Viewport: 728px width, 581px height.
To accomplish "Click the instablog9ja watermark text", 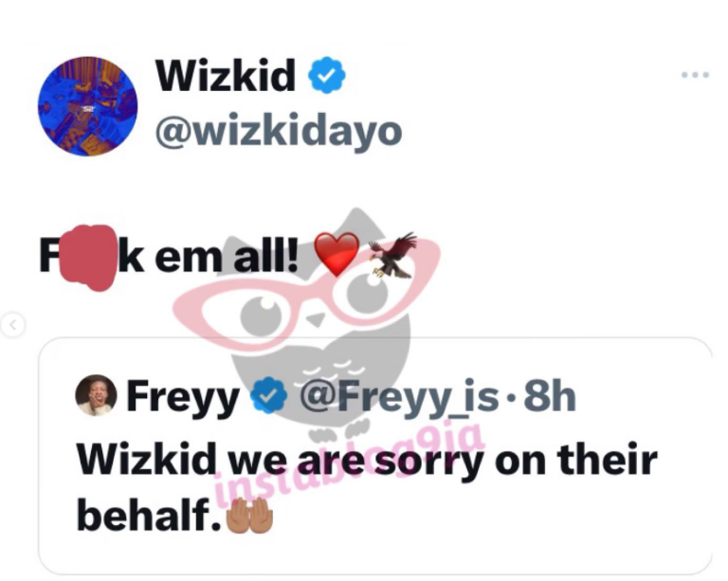I will (x=348, y=466).
